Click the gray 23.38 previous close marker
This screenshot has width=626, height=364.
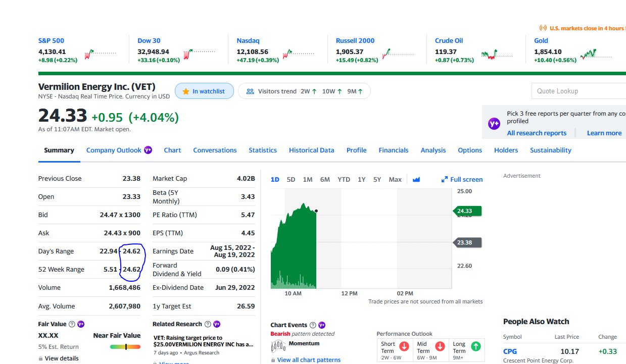click(468, 242)
